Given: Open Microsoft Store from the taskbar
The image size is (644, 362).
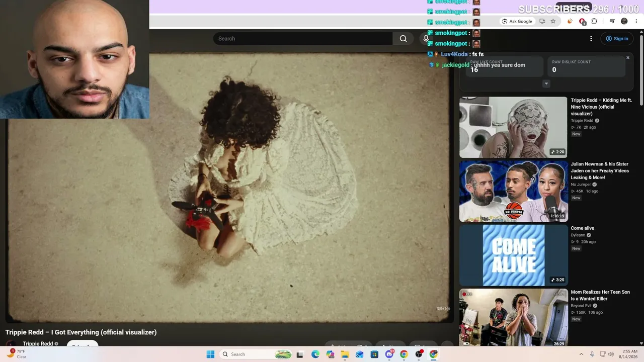Looking at the screenshot, I should pos(374,354).
